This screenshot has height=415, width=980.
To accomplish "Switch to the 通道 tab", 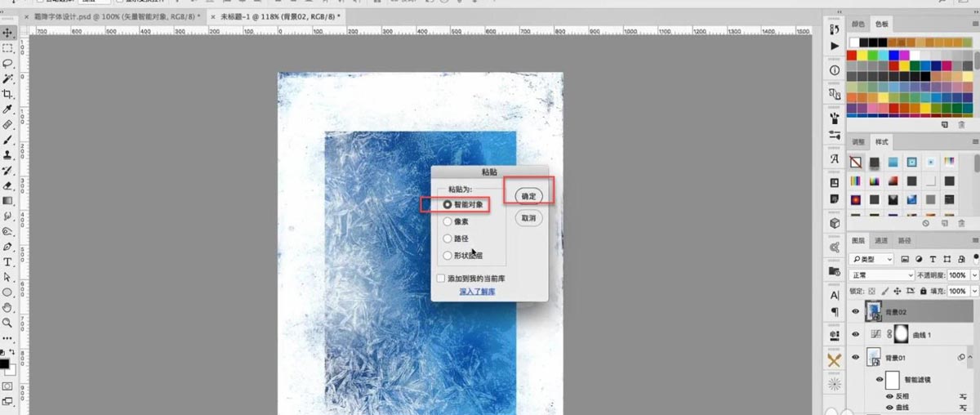I will [x=881, y=241].
